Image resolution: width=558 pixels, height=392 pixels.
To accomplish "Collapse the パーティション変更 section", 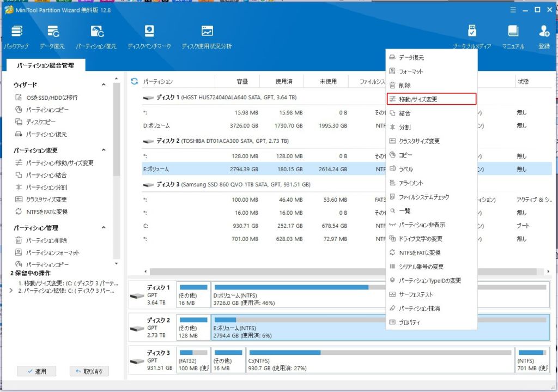I will [x=104, y=150].
